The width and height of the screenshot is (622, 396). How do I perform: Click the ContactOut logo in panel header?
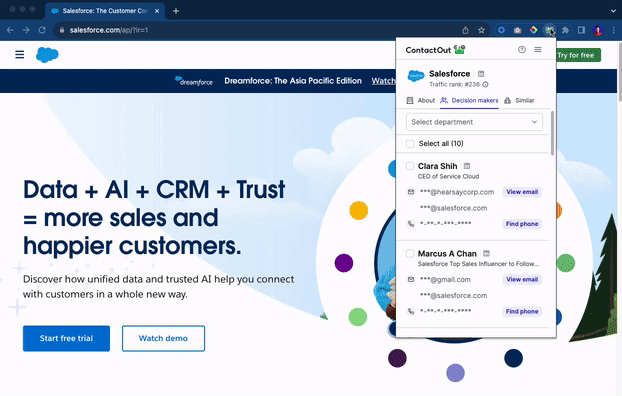coord(435,50)
